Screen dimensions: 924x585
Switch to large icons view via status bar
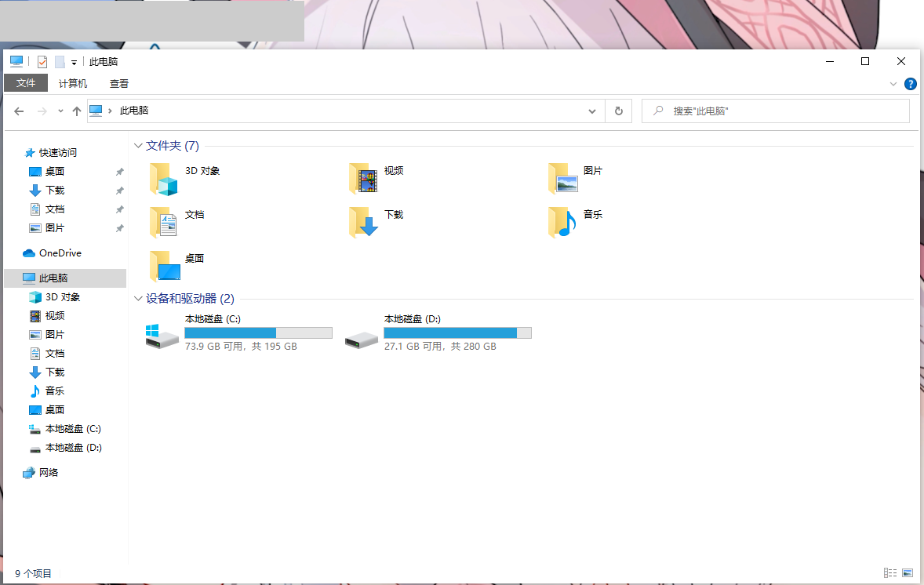coord(907,572)
